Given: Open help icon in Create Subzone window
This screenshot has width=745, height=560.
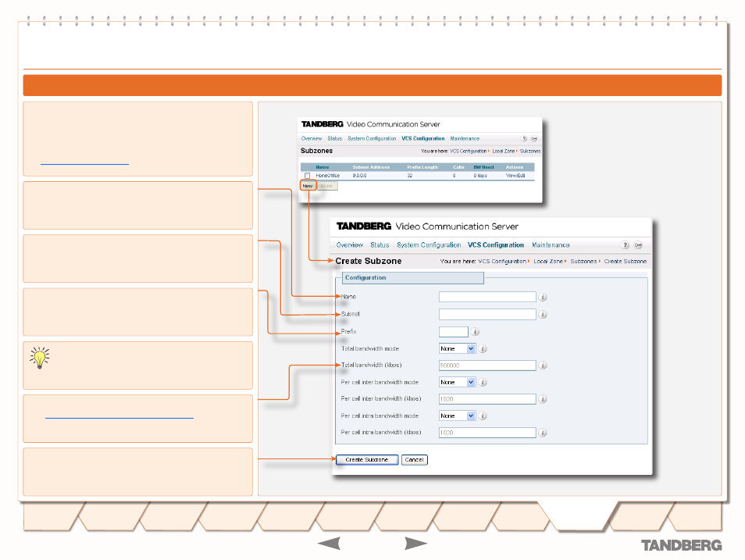Looking at the screenshot, I should 626,245.
